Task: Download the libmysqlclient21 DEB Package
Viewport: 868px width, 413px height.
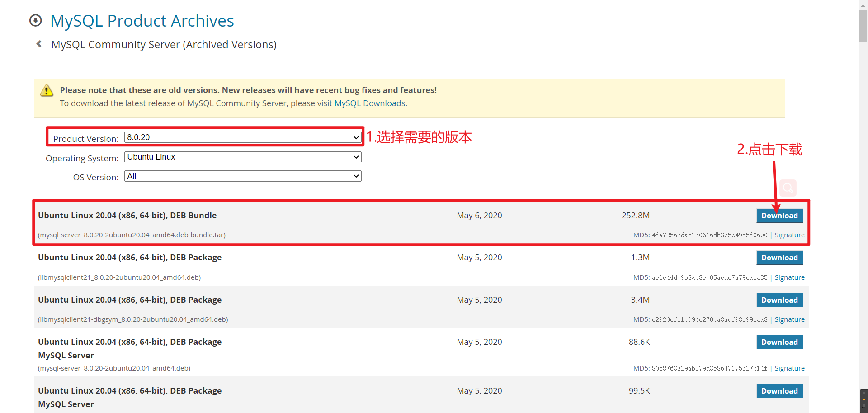Action: click(x=780, y=258)
